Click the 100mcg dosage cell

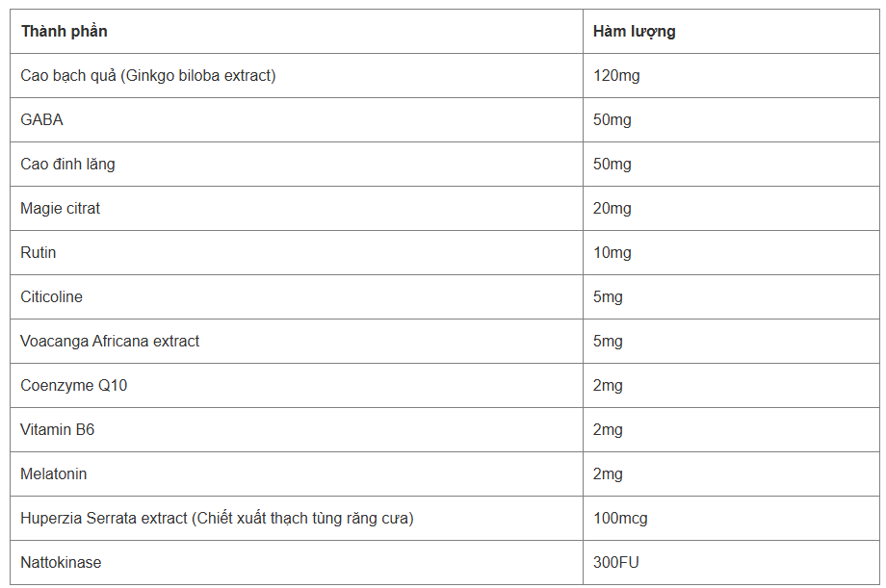(620, 519)
